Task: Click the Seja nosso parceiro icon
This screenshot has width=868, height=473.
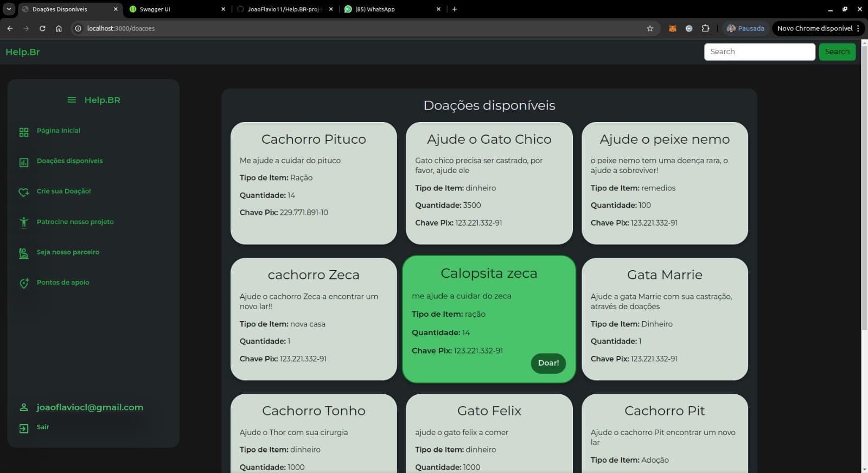Action: click(24, 253)
